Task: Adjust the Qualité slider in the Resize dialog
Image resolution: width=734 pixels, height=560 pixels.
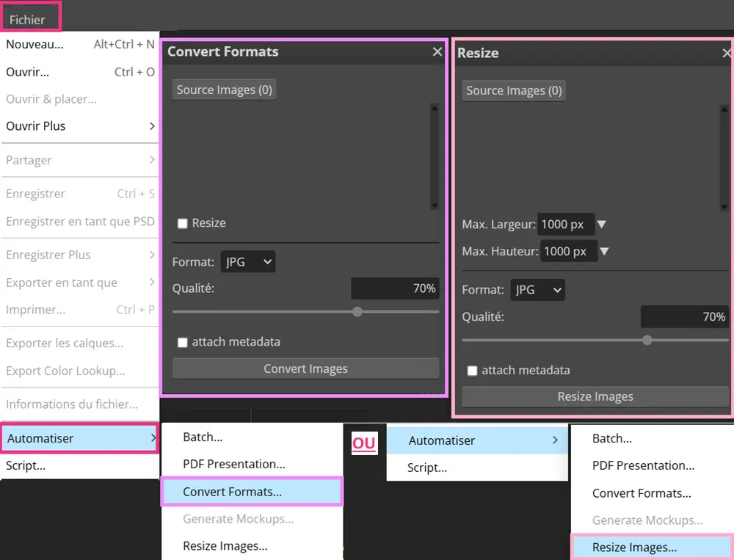Action: pyautogui.click(x=647, y=340)
